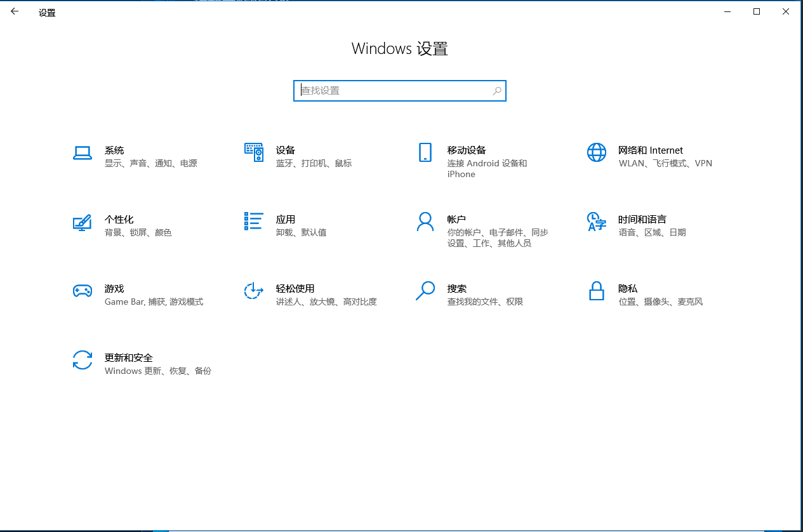This screenshot has width=803, height=532.
Task: Click the 帐户 category title
Action: pyautogui.click(x=457, y=220)
